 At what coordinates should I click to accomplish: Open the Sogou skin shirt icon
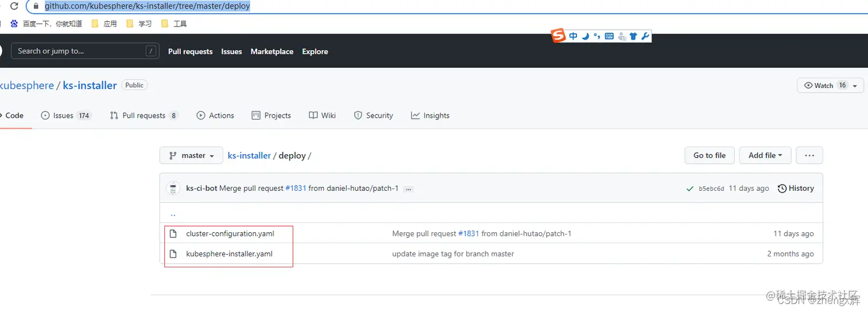coord(633,36)
